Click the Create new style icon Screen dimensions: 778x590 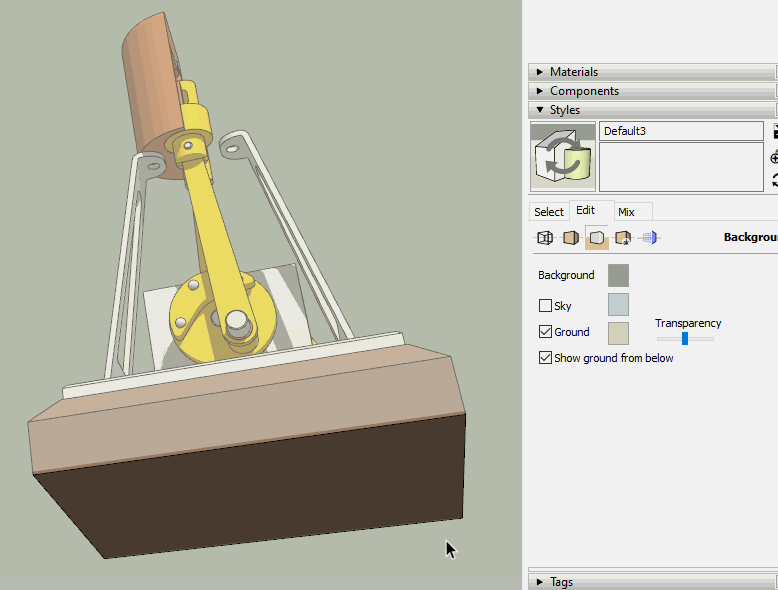pos(775,158)
